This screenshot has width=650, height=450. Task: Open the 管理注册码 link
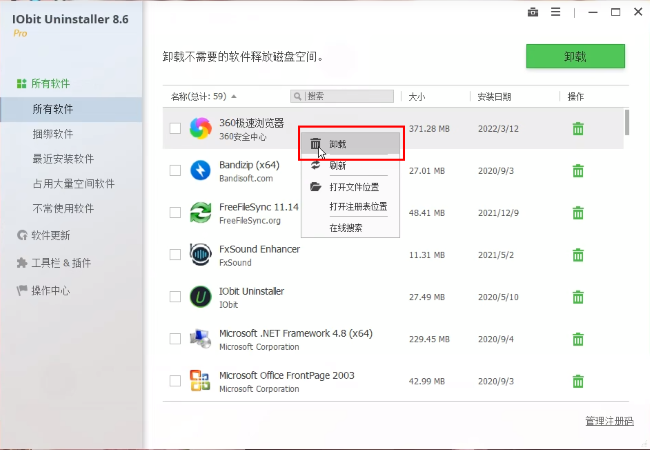[609, 421]
